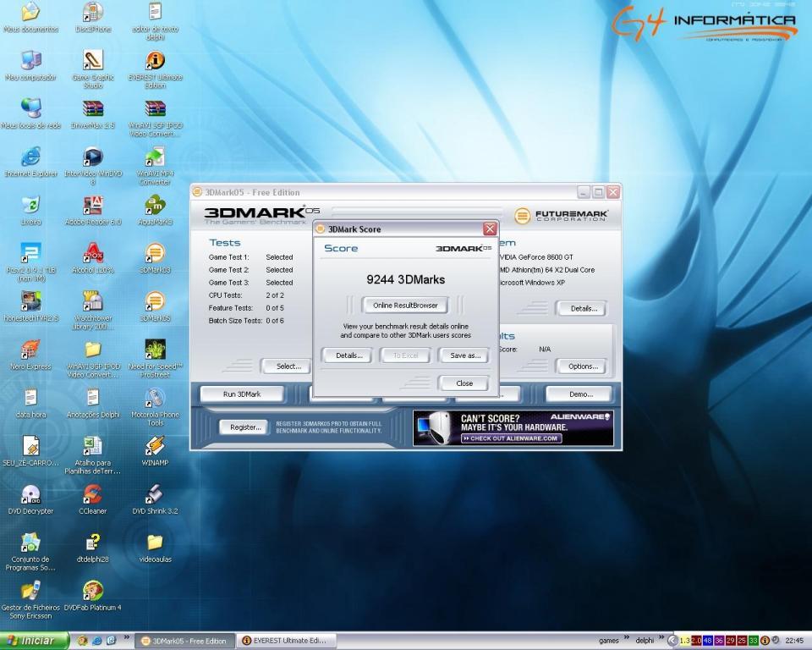Open Meu computador on the desktop
This screenshot has height=650, width=812.
30,66
